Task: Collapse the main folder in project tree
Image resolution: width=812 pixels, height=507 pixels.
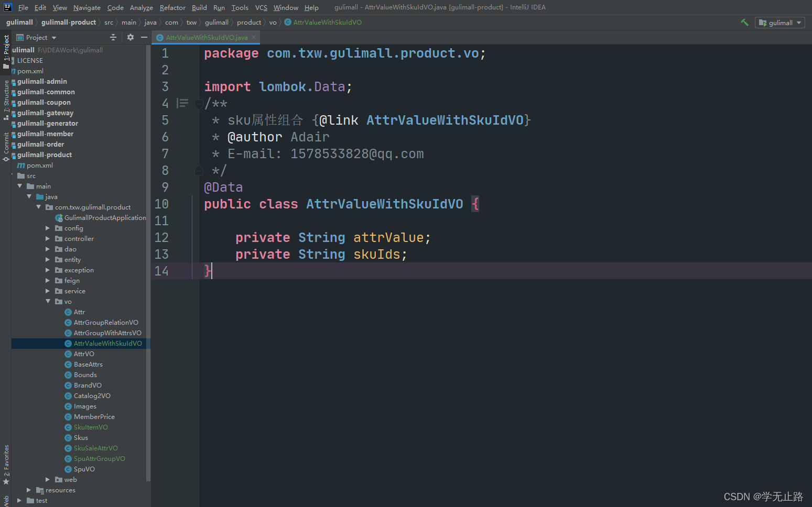Action: 19,186
